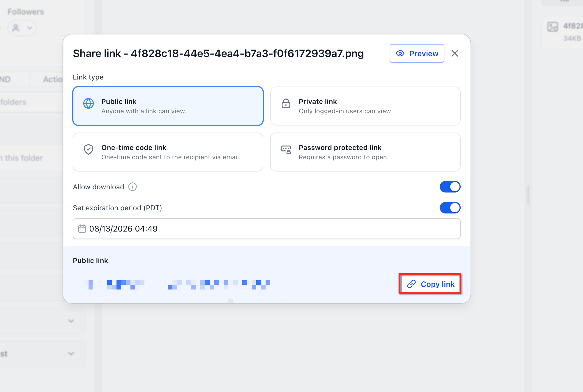Click the Share link dialog title text
583x392 pixels.
218,54
